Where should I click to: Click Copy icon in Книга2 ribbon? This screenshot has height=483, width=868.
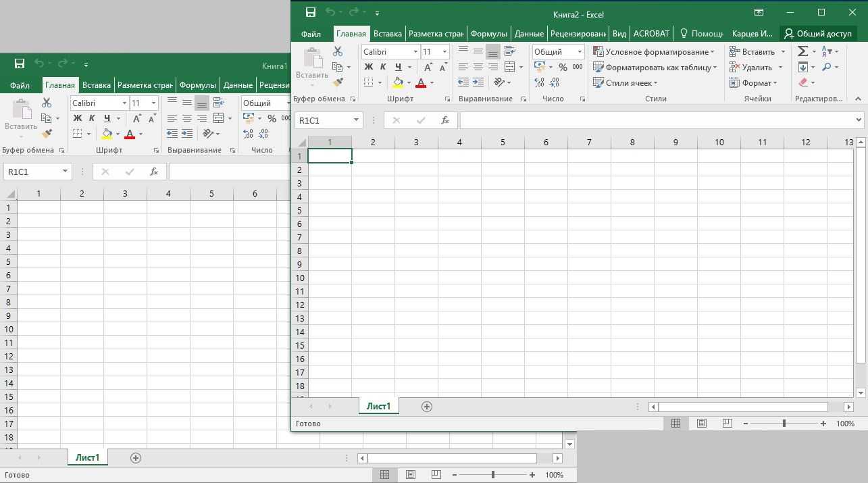point(337,67)
